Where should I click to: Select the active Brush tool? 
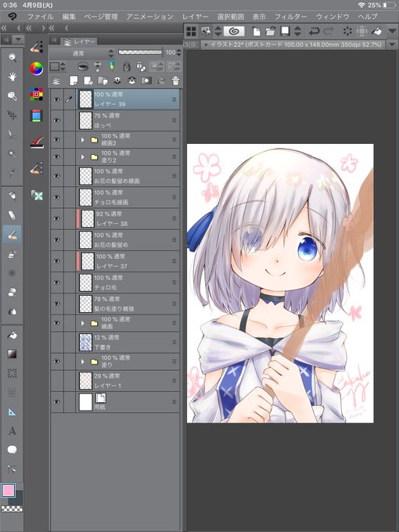[13, 234]
